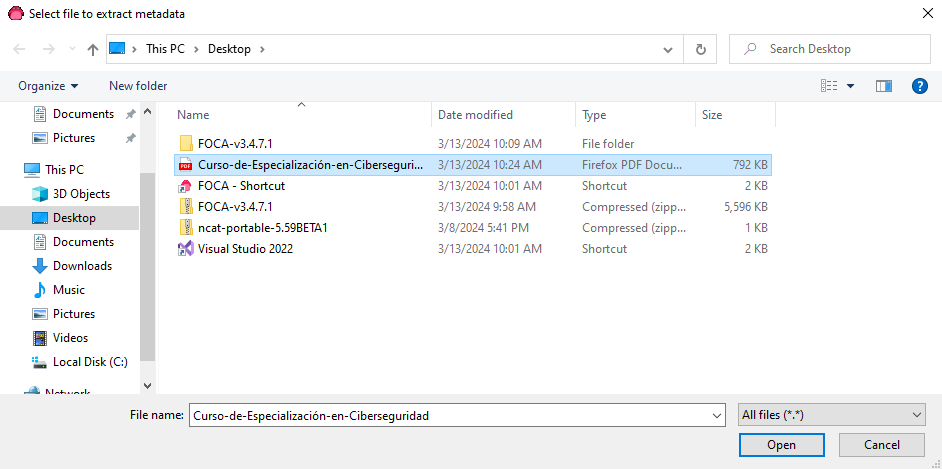Open the Organize menu

pos(48,86)
